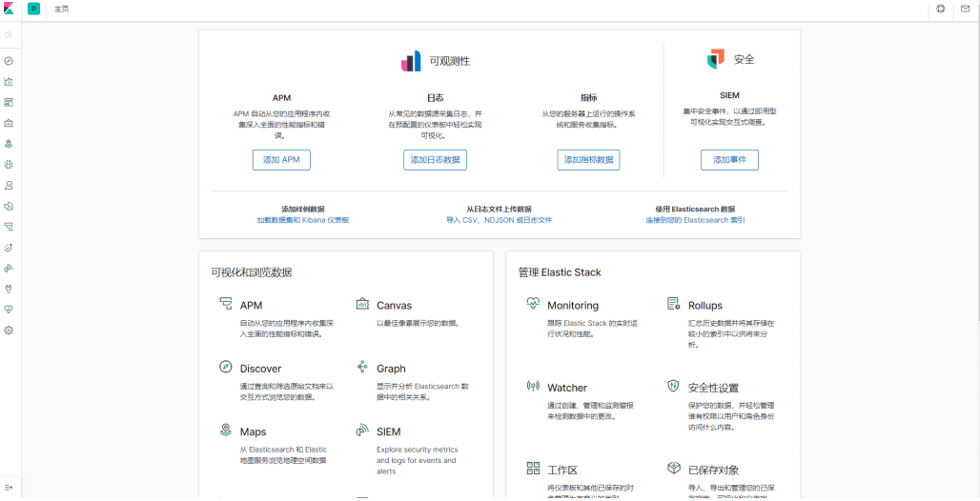Open Logs from the sidebar
Screen dimensions: 980x501
9,206
